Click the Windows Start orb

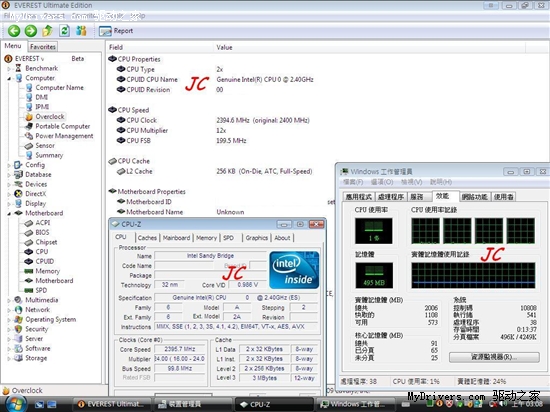pos(14,404)
